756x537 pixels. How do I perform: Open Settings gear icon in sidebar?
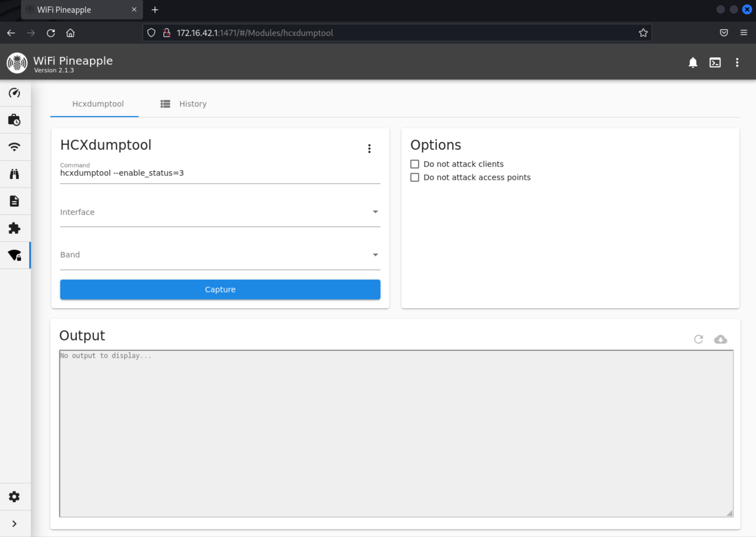click(14, 497)
